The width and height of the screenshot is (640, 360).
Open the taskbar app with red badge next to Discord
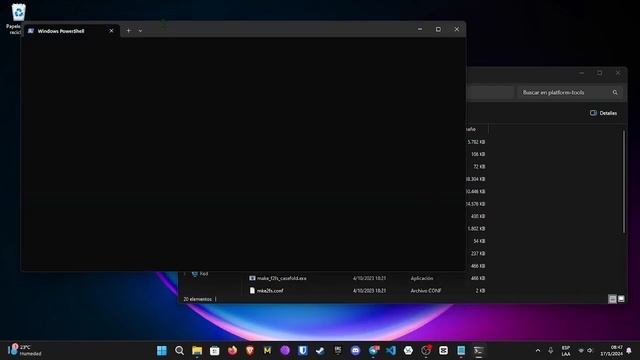tap(373, 351)
